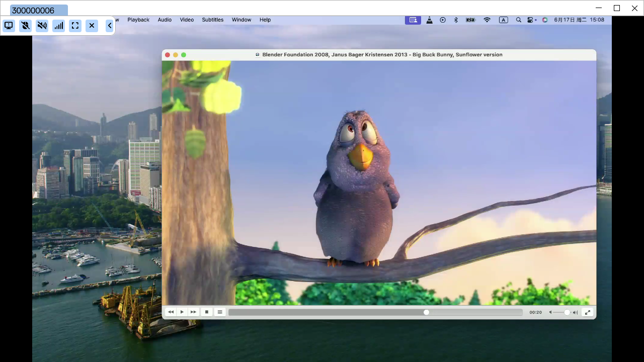Open the Wi-Fi menu bar icon
Image resolution: width=644 pixels, height=362 pixels.
coord(487,20)
